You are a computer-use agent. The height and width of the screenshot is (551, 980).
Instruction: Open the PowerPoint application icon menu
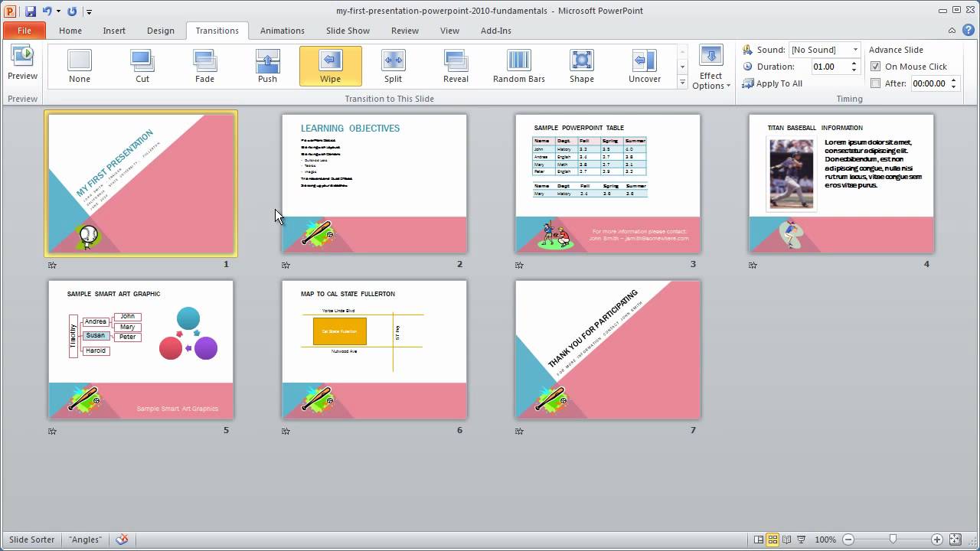[11, 11]
